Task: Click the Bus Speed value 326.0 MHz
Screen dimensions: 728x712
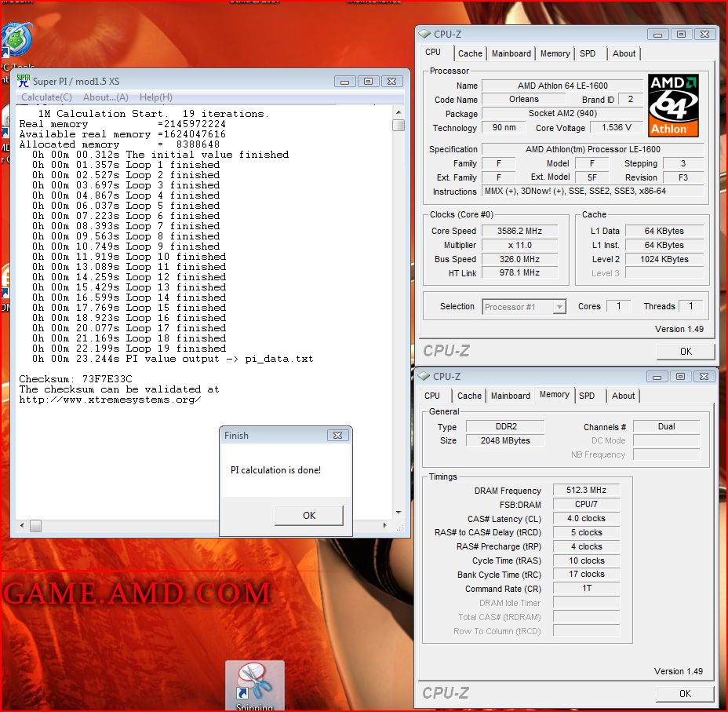Action: tap(519, 259)
